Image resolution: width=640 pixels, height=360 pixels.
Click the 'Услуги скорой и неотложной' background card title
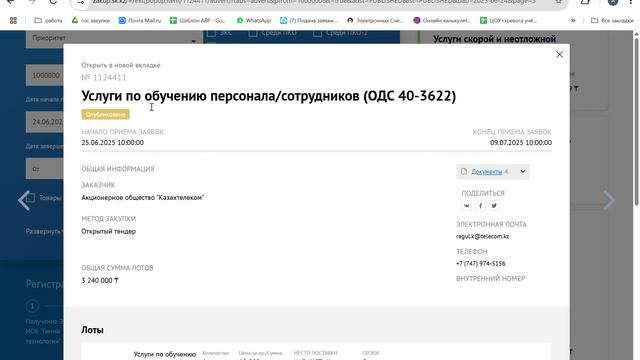tap(494, 39)
